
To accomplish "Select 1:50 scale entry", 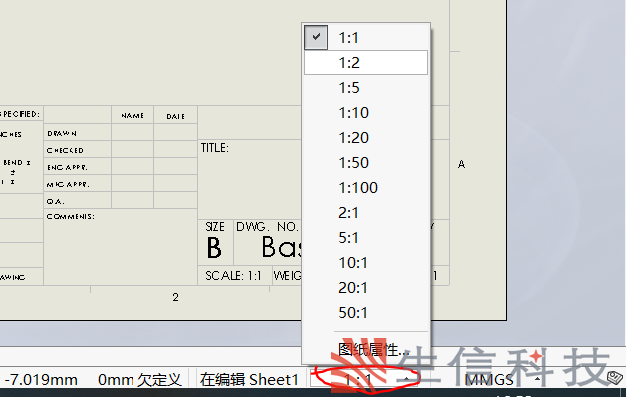I will tap(366, 163).
